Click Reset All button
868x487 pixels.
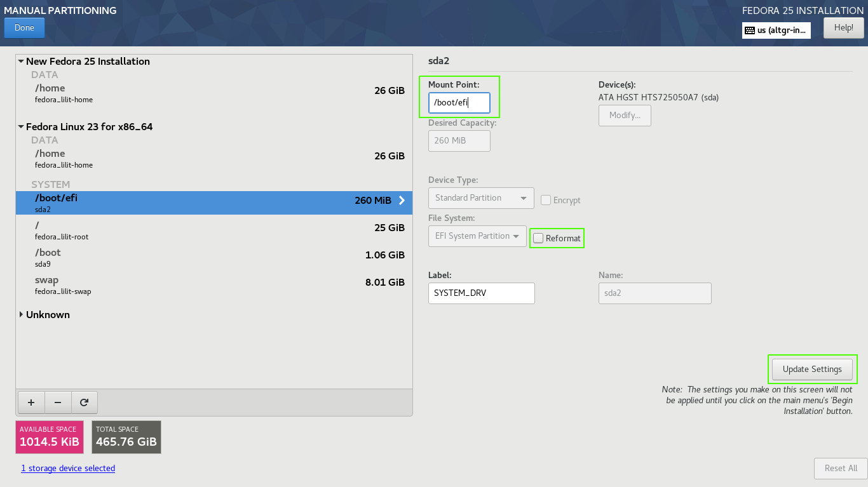point(841,469)
